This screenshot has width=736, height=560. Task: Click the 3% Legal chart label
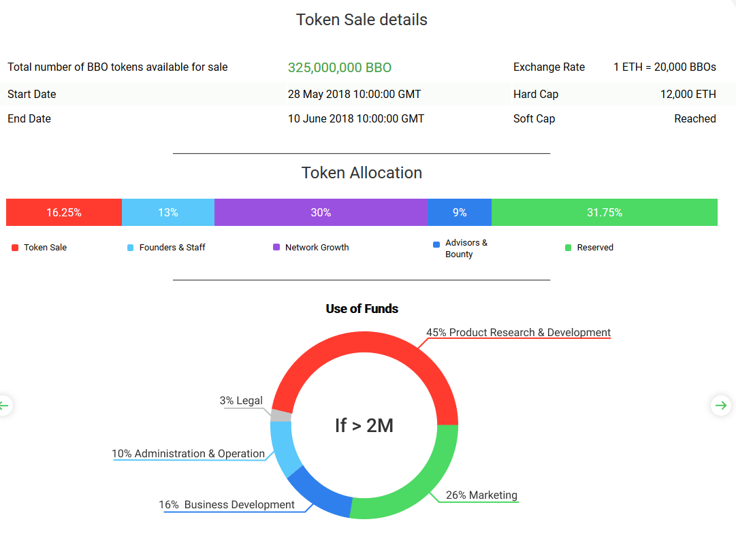tap(241, 401)
